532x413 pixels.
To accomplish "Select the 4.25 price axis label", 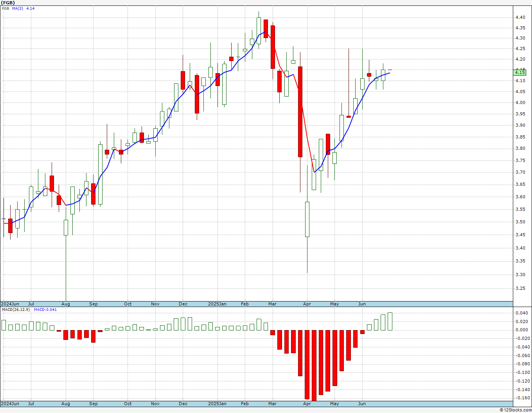I will point(520,48).
